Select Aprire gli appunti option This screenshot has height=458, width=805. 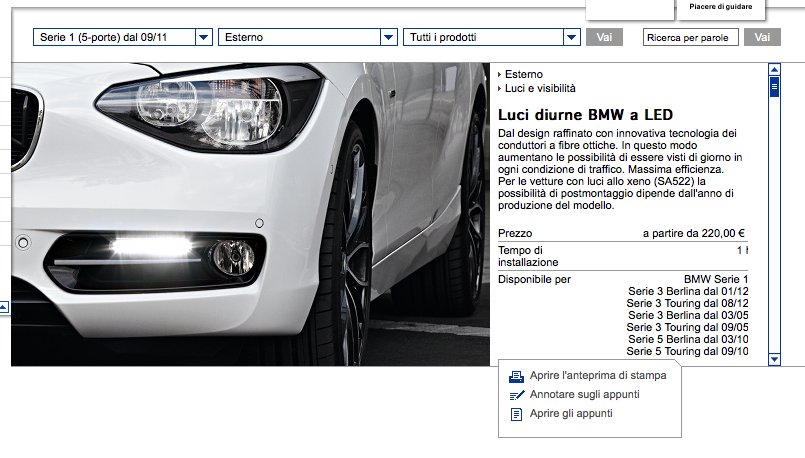(x=571, y=414)
